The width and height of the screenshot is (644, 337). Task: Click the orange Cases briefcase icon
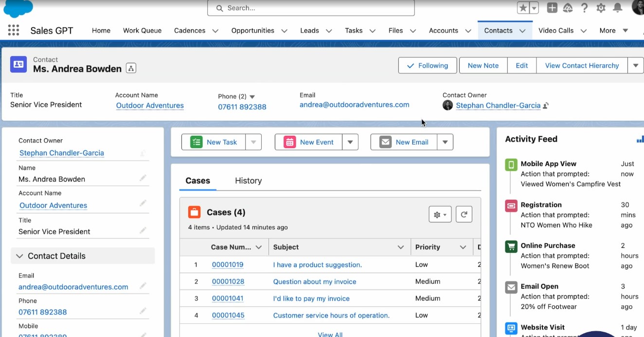coord(195,212)
